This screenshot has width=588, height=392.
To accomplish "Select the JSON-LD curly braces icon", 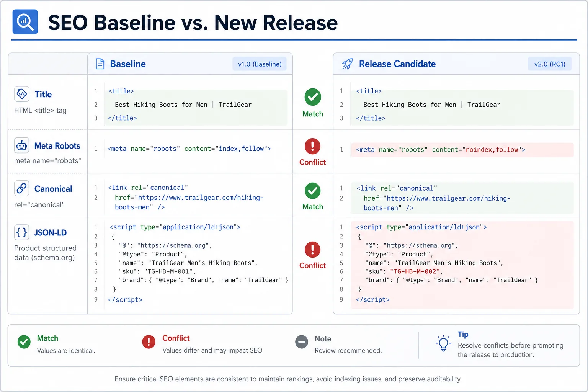I will point(21,232).
